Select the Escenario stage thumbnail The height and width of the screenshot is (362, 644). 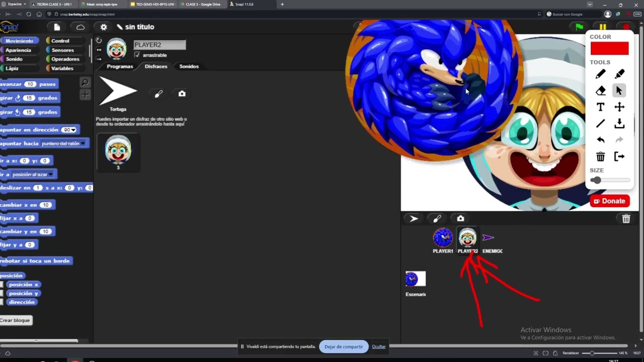[416, 284]
